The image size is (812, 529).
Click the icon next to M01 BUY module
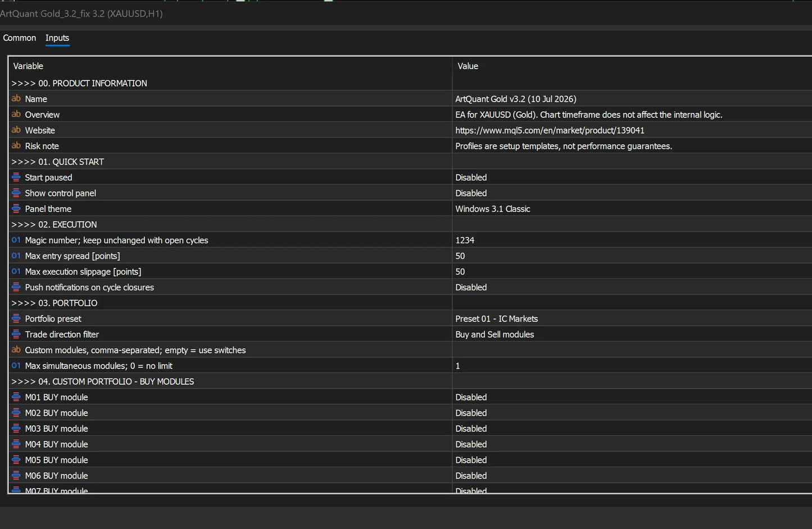pos(16,397)
